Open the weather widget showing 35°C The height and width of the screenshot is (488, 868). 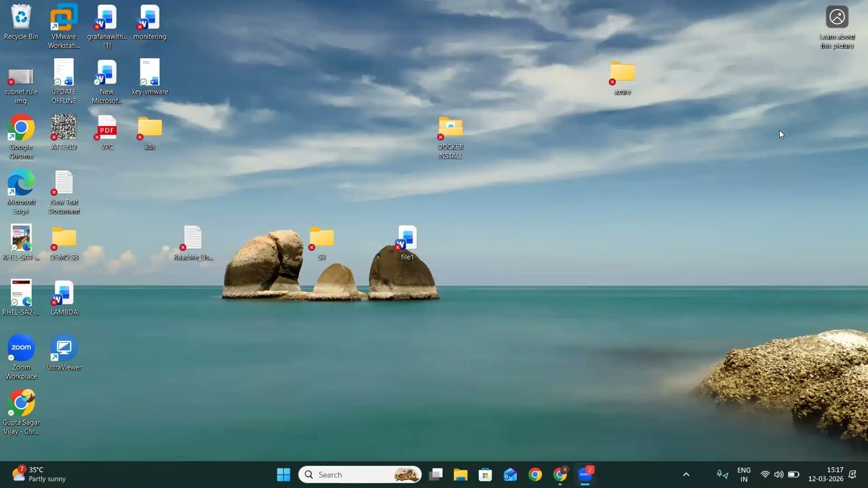click(x=39, y=474)
